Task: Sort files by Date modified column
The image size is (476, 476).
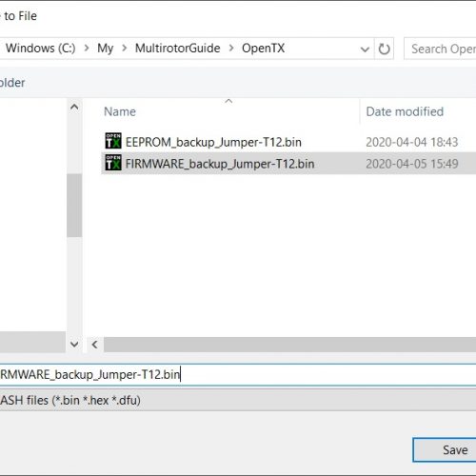Action: coord(405,111)
